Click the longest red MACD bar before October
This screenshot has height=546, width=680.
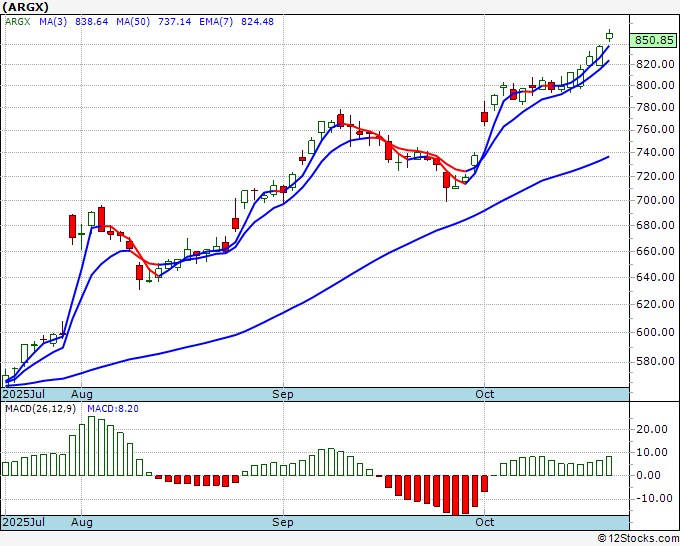455,495
